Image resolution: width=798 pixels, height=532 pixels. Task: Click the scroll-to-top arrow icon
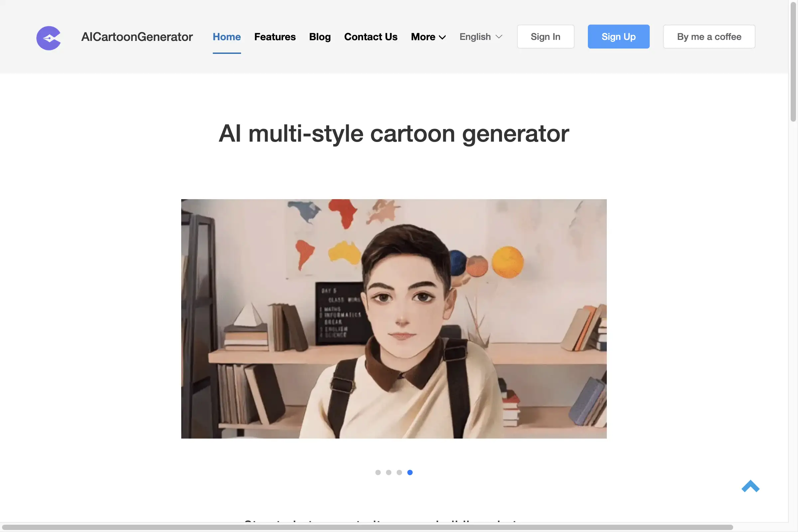750,486
